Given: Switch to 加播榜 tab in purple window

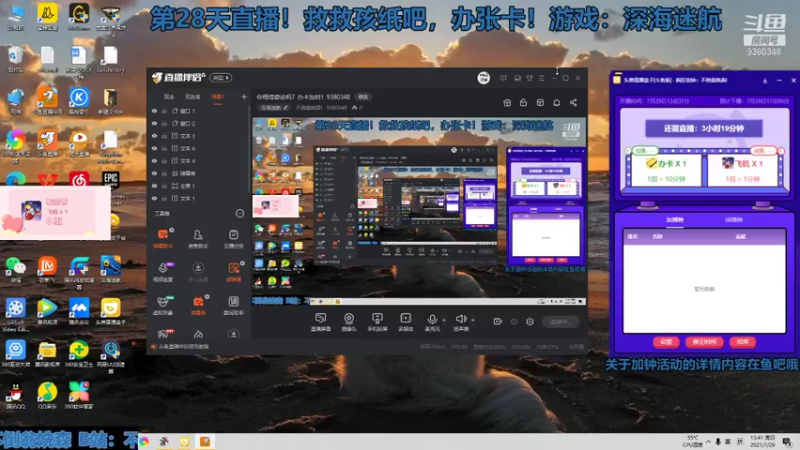Looking at the screenshot, I should pos(674,219).
